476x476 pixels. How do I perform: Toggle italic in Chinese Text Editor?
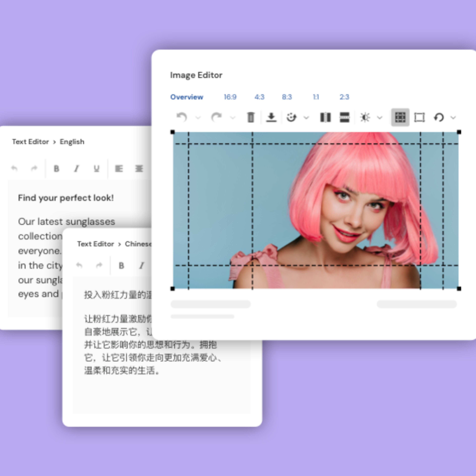141,266
